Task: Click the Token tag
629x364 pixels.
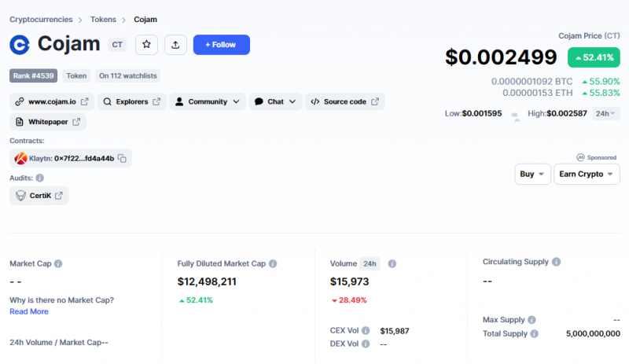Action: (76, 75)
